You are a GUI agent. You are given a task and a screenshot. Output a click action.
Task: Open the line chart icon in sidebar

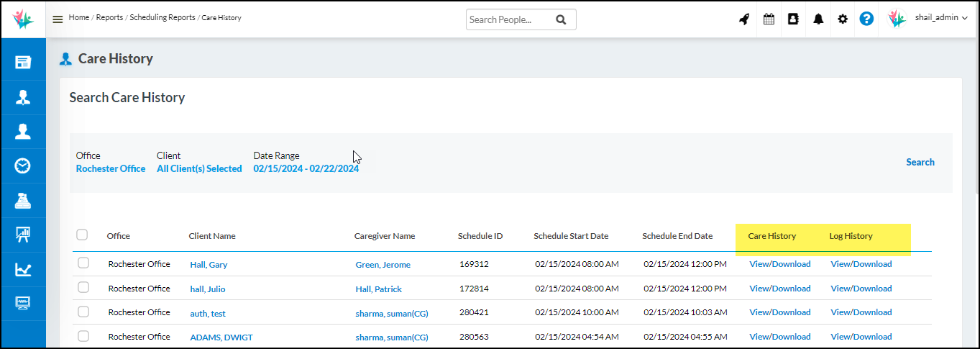(23, 269)
